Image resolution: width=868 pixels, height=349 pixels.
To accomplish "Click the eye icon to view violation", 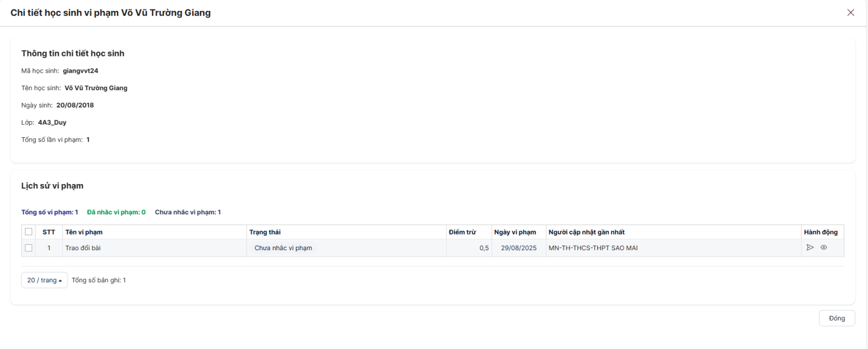I will point(824,248).
